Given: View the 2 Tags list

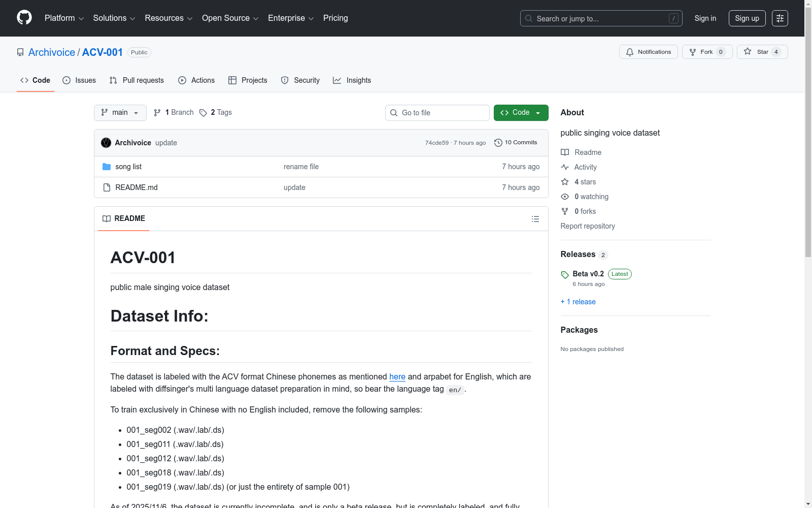Looking at the screenshot, I should point(216,113).
